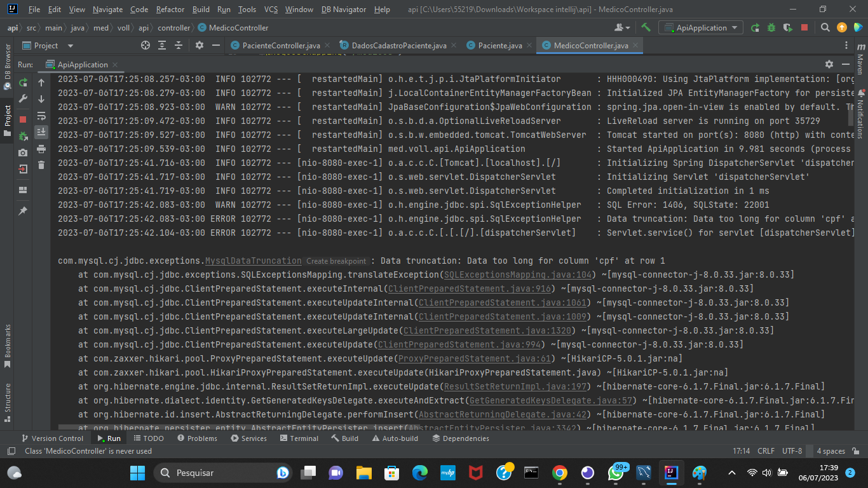
Task: Close the ApiApplication run tab
Action: click(x=114, y=64)
